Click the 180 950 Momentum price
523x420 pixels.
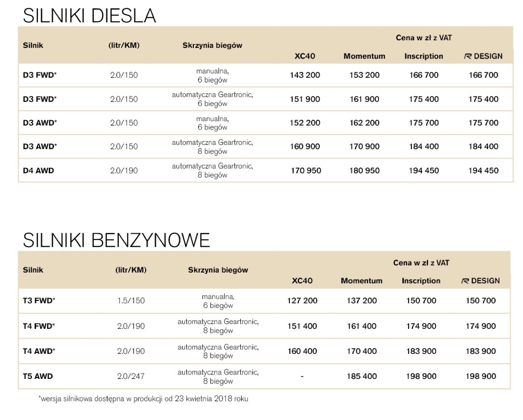click(x=364, y=170)
